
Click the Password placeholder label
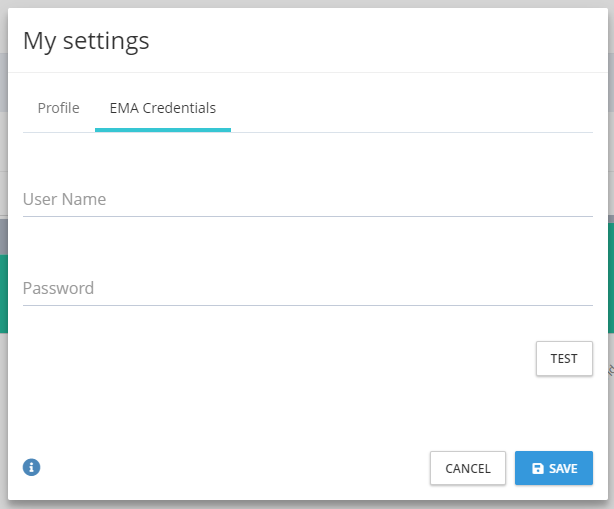click(59, 288)
